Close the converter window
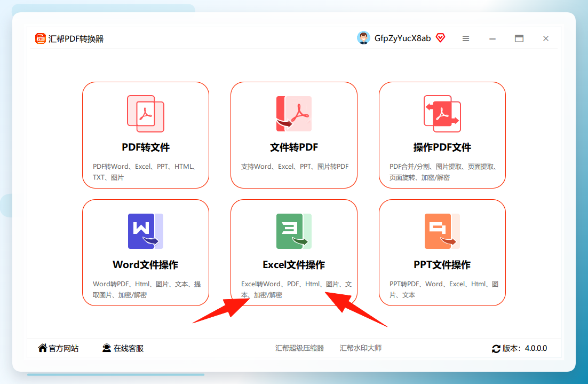The width and height of the screenshot is (588, 384). (546, 38)
